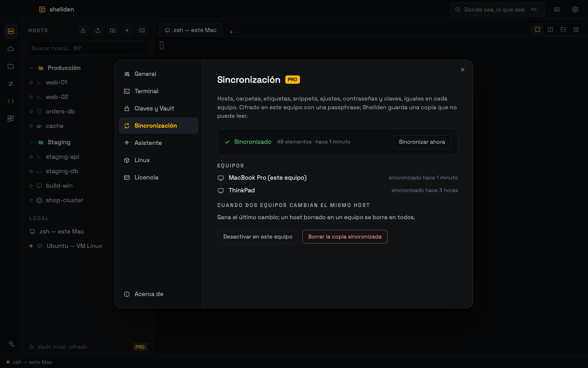
Task: Open Terminal settings section
Action: [x=159, y=91]
